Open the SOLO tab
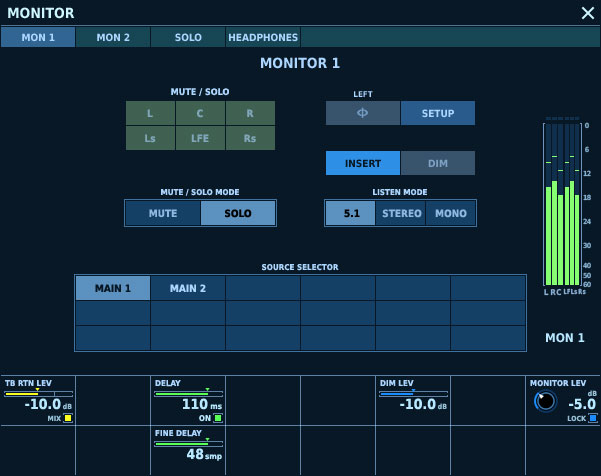 click(188, 37)
